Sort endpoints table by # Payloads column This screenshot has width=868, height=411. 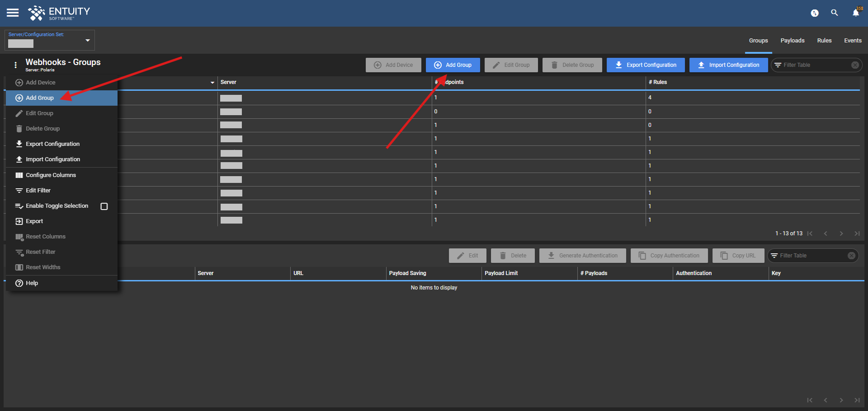594,273
